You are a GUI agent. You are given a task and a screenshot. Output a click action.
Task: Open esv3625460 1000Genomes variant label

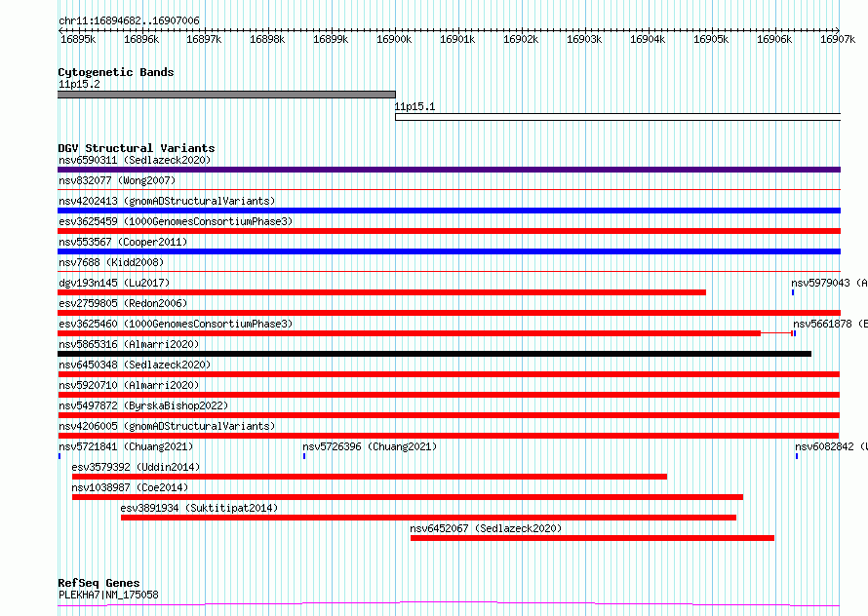[176, 324]
